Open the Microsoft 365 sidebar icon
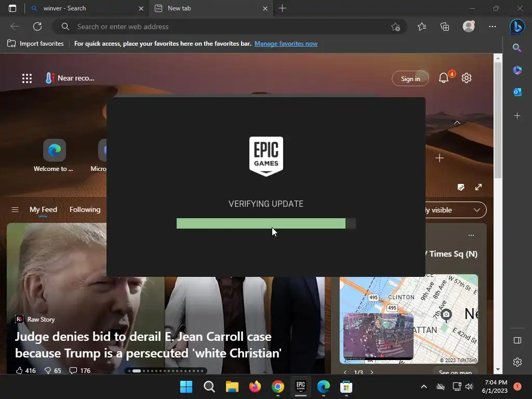The width and height of the screenshot is (532, 399). (x=517, y=70)
